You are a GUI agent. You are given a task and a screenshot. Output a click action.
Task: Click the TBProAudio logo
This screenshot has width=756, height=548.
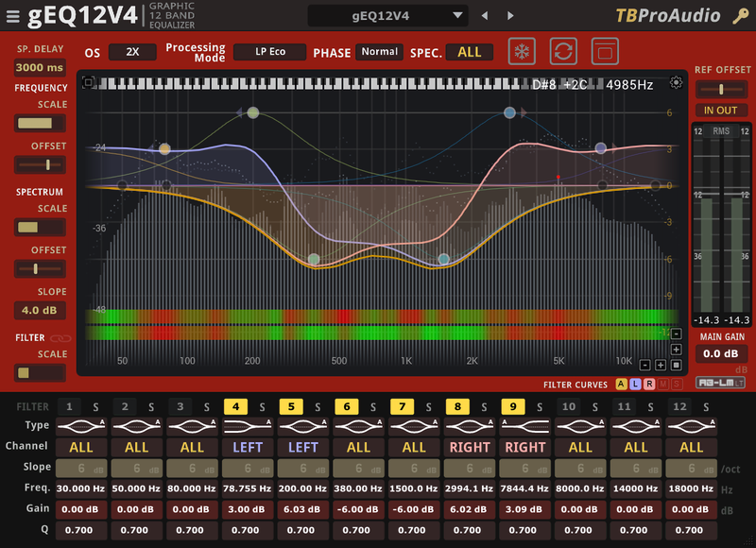[x=668, y=16]
